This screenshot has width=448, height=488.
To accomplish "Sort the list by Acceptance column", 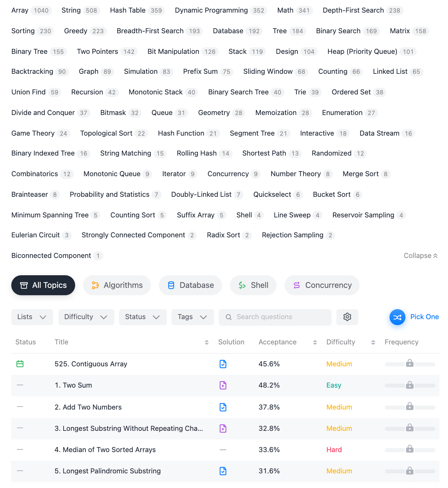I will pos(315,342).
